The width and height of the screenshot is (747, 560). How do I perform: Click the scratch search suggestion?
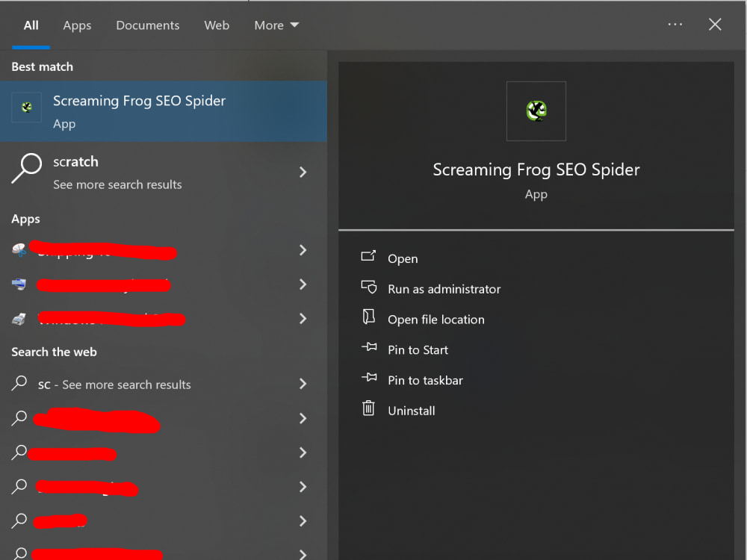164,172
